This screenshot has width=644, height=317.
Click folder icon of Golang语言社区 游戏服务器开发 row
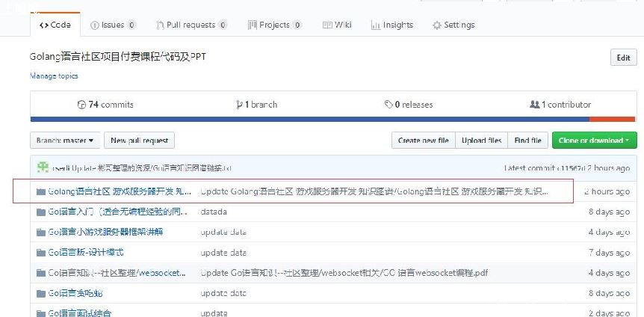coord(40,192)
